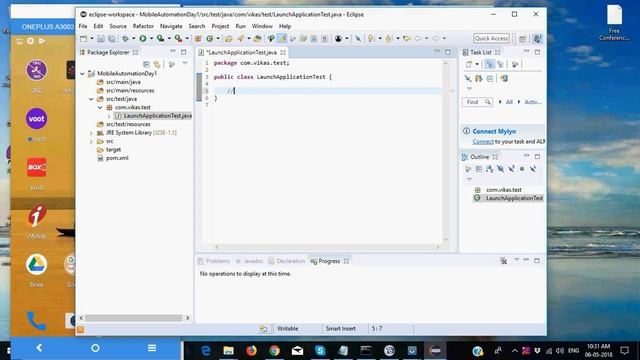Switch to the Declaration tab

287,261
